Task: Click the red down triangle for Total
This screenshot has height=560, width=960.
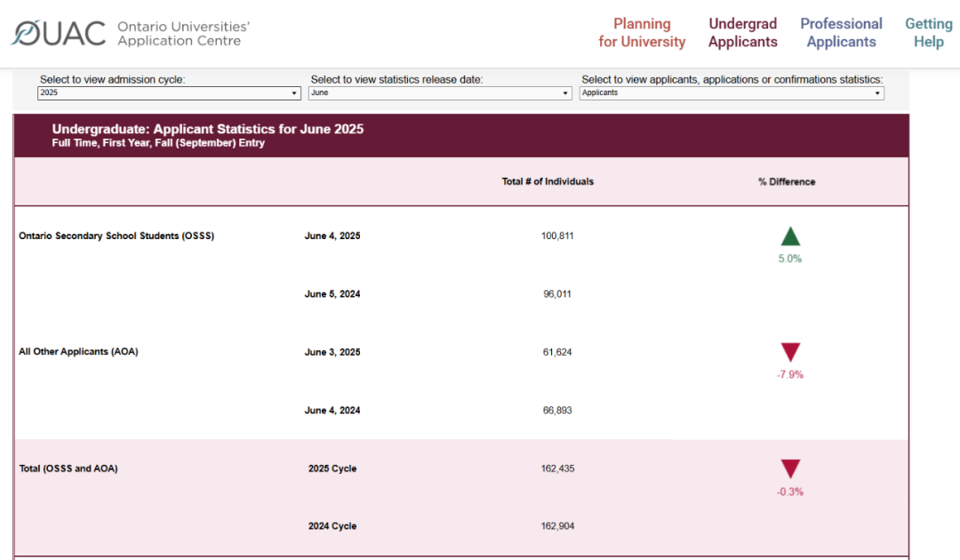Action: coord(790,469)
